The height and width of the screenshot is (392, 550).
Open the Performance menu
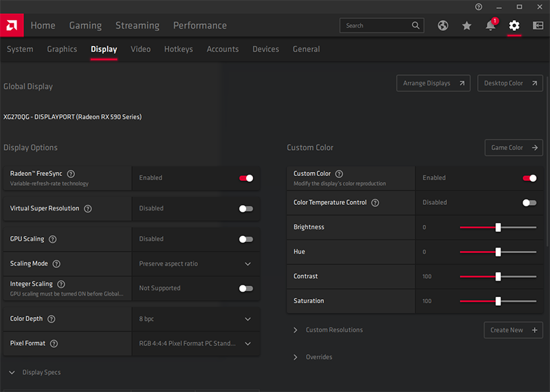click(199, 25)
